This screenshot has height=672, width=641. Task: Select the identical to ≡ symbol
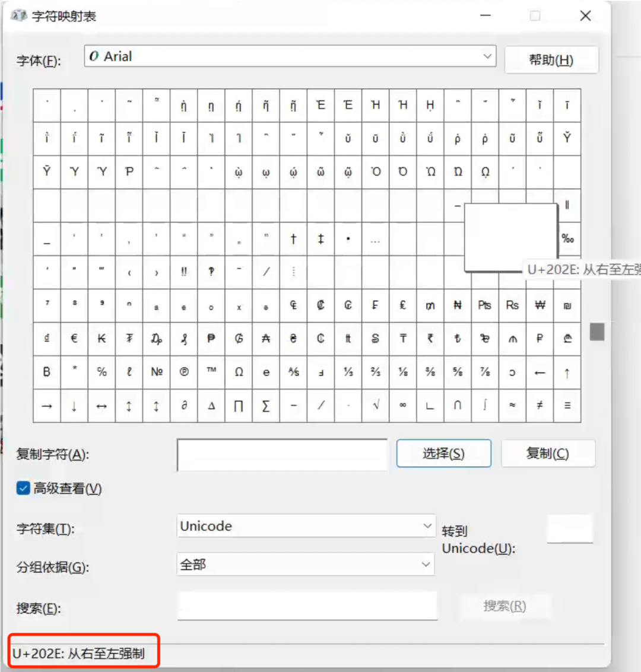pyautogui.click(x=567, y=406)
